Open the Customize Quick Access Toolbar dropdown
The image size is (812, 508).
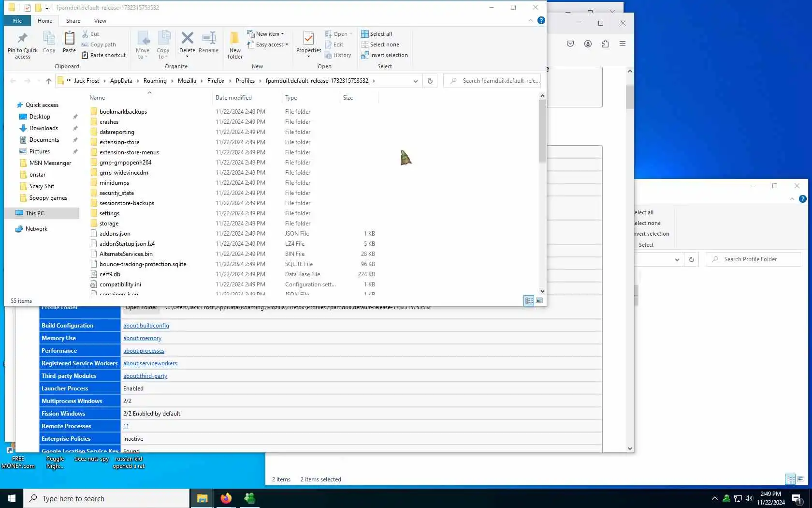pos(47,8)
